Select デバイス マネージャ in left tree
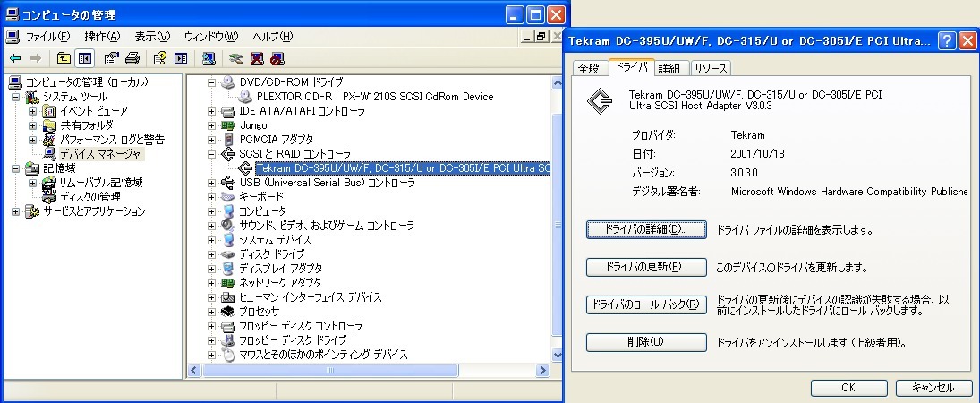The width and height of the screenshot is (980, 403). 101,154
